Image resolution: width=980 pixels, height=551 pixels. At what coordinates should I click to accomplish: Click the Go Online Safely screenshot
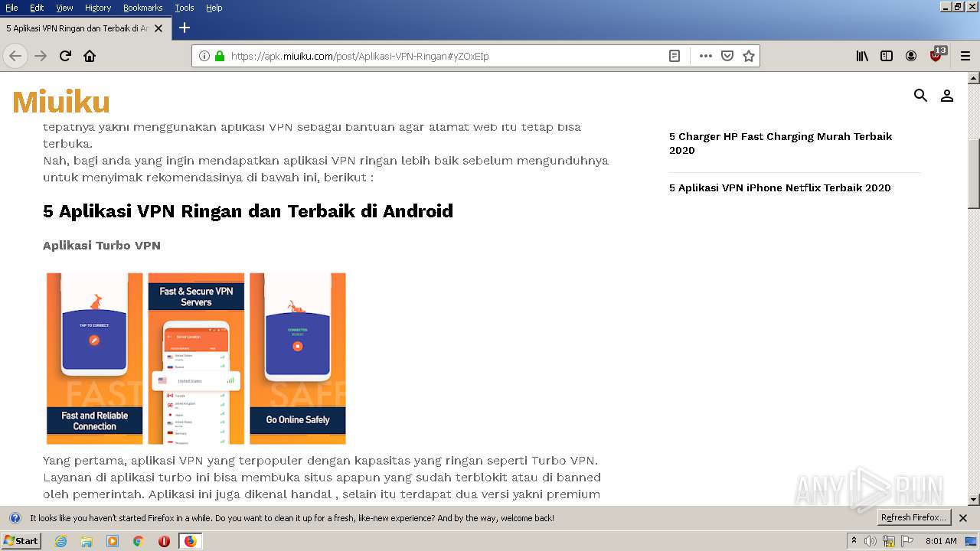tap(298, 358)
